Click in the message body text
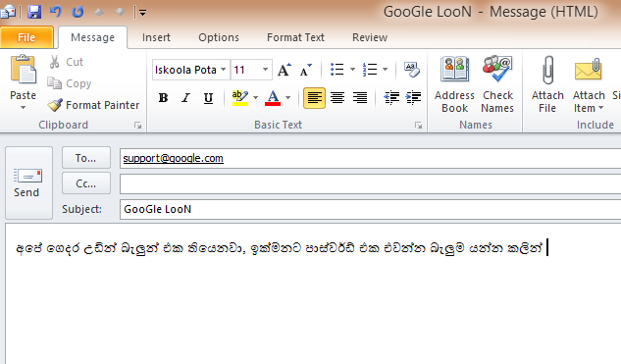The height and width of the screenshot is (364, 621). pos(279,248)
